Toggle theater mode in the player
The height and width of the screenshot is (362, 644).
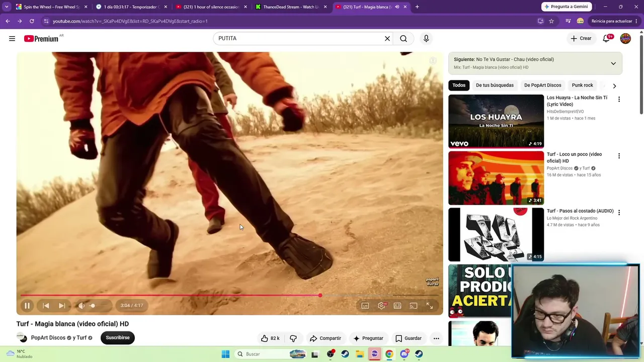[397, 306]
